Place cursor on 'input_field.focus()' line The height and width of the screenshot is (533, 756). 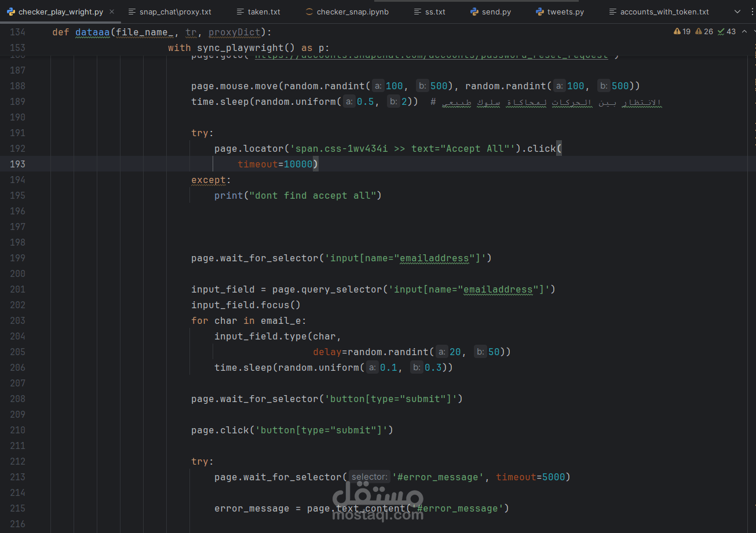(x=246, y=305)
